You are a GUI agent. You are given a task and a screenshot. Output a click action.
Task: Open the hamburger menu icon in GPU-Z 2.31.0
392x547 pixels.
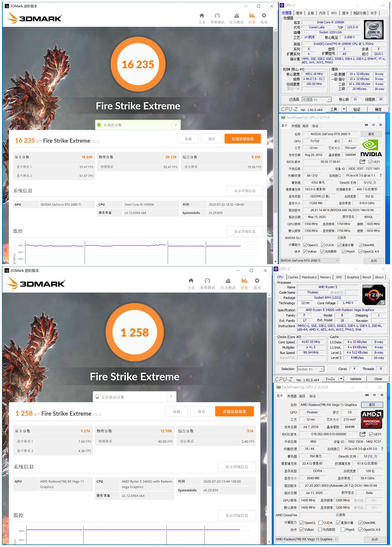click(380, 125)
